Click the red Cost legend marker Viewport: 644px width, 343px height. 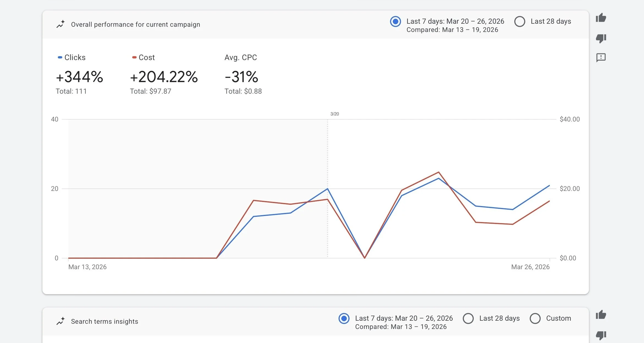(134, 57)
